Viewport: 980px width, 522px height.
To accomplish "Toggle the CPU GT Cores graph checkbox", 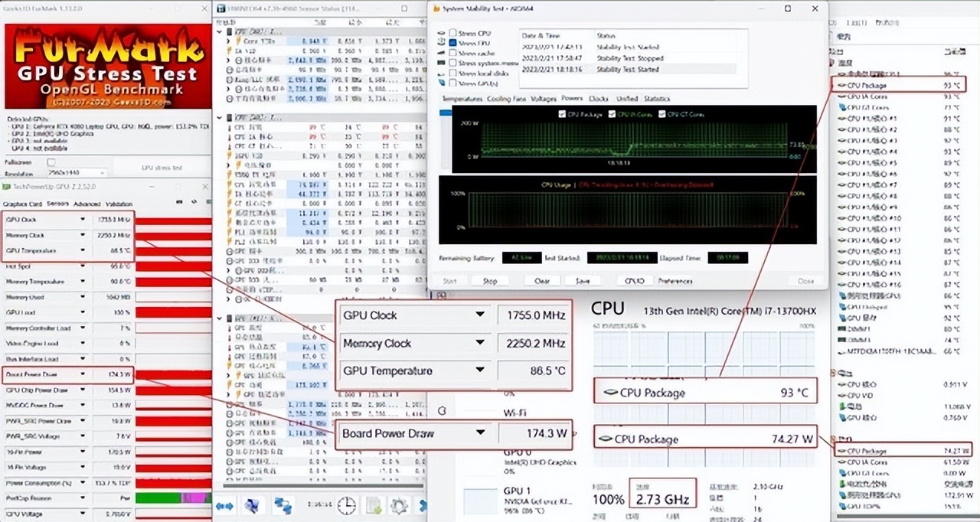I will coord(663,113).
